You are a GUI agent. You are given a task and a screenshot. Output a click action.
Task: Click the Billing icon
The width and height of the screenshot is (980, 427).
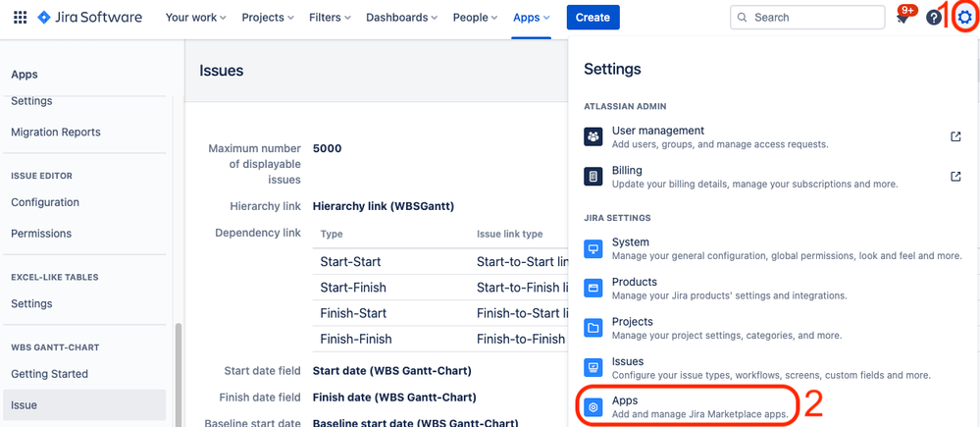pos(593,177)
